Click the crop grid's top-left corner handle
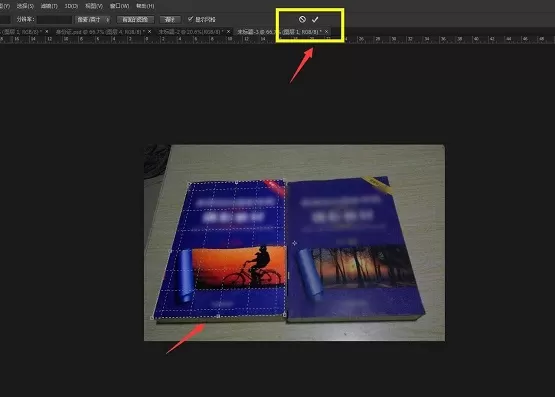 tap(188, 183)
